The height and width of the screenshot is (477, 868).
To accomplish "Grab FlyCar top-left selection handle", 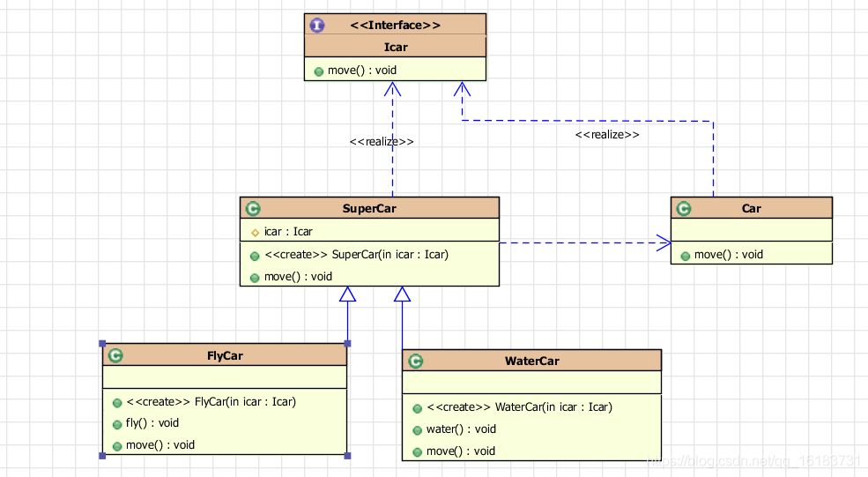I will pyautogui.click(x=102, y=344).
